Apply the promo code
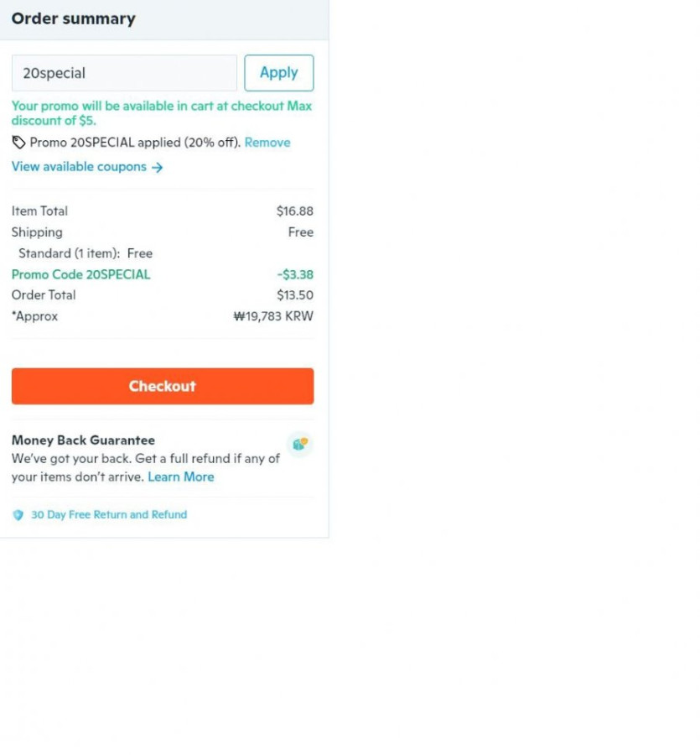This screenshot has height=755, width=700. [279, 73]
